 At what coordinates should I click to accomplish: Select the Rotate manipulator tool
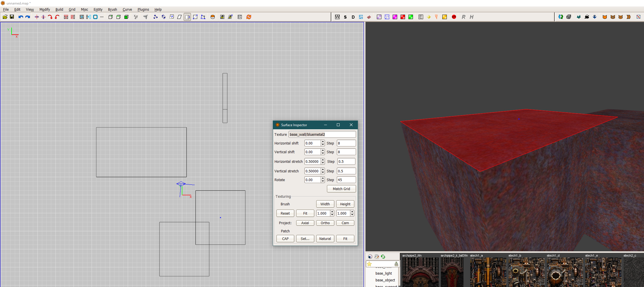tap(164, 17)
